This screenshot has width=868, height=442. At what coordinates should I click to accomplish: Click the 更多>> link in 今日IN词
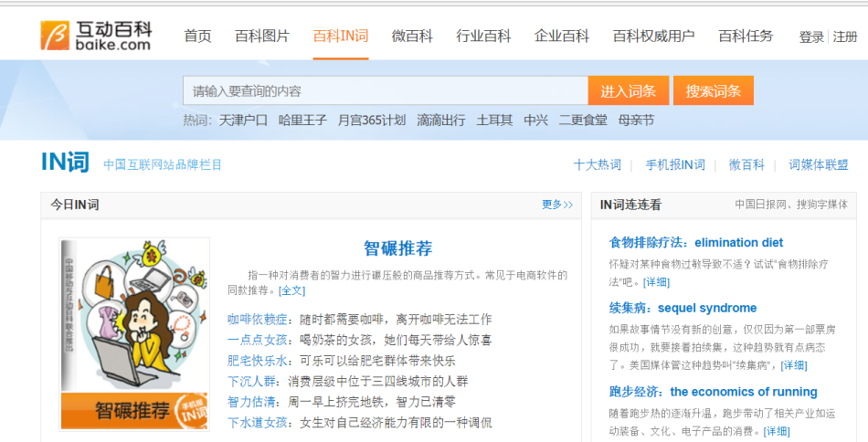point(557,205)
